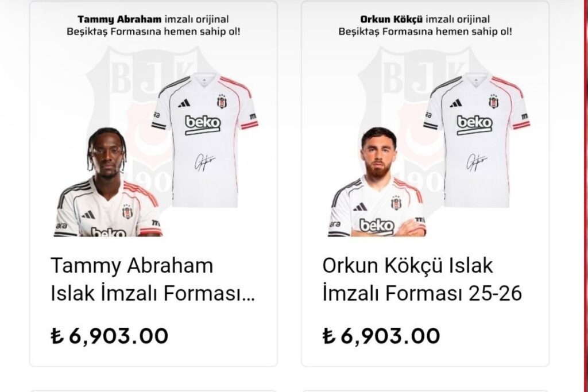Click the Beşiktaş crest on Tammy Abraham's product jersey

click(x=222, y=102)
